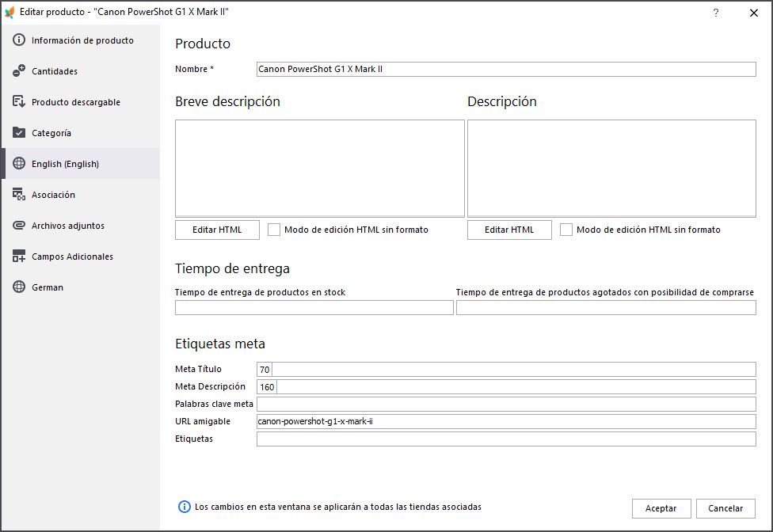This screenshot has height=532, width=773.
Task: Click the Producto descargable download icon
Action: (19, 101)
